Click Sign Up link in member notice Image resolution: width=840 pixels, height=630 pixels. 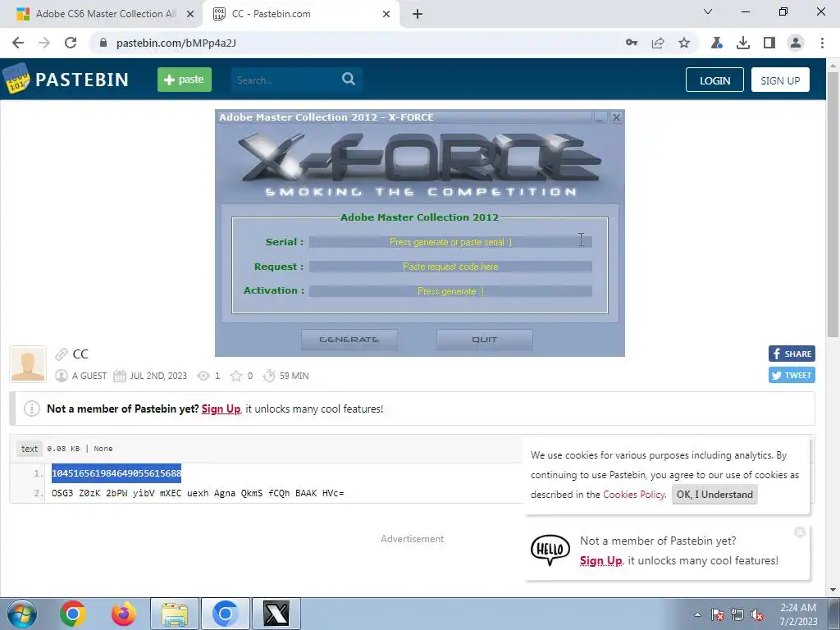click(x=221, y=409)
